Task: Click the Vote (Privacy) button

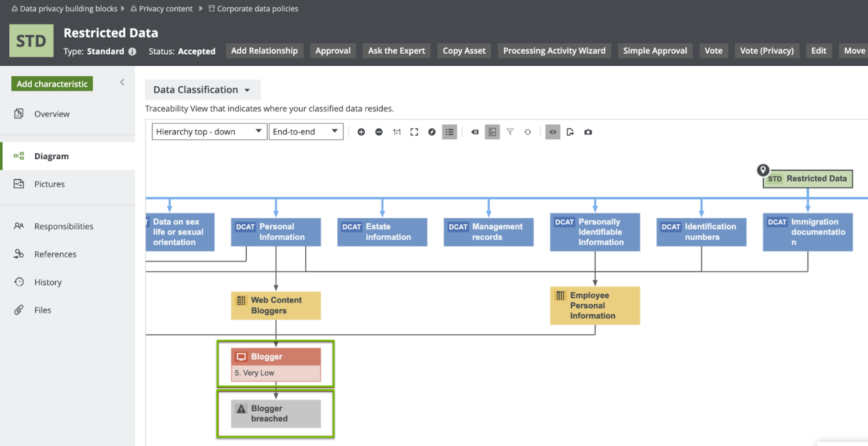Action: [x=767, y=51]
